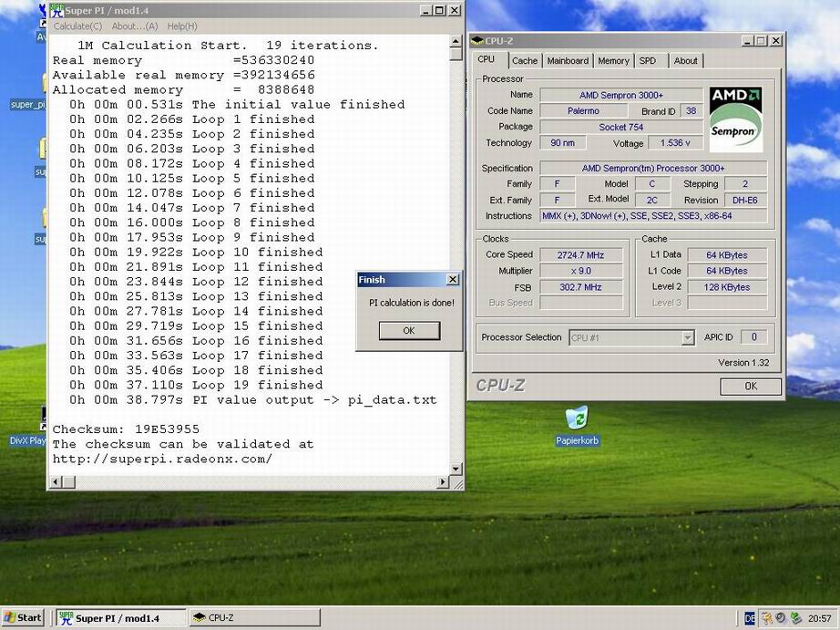
Task: Switch to the About tab in CPU-Z
Action: click(685, 60)
